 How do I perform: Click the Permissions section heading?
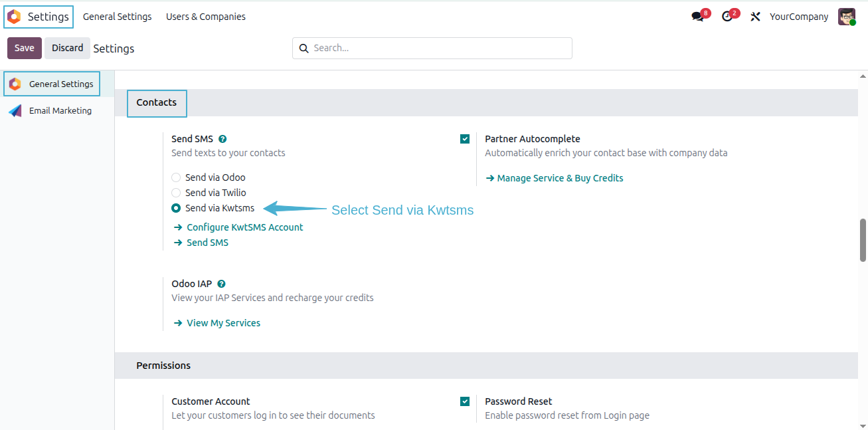point(163,366)
